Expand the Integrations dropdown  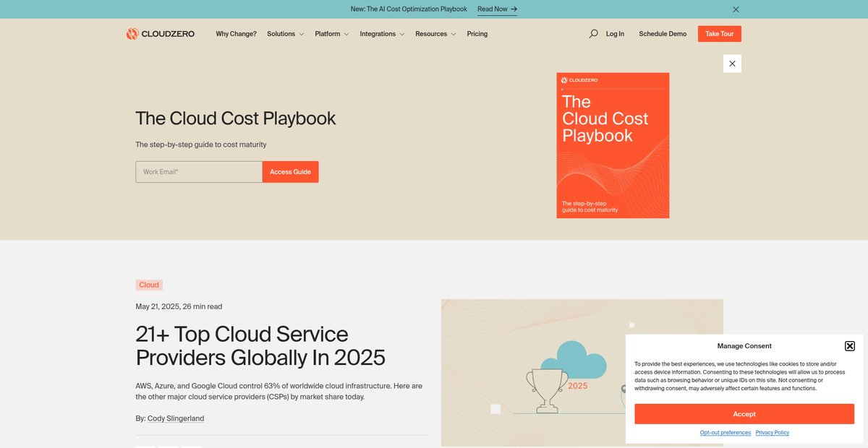coord(382,34)
